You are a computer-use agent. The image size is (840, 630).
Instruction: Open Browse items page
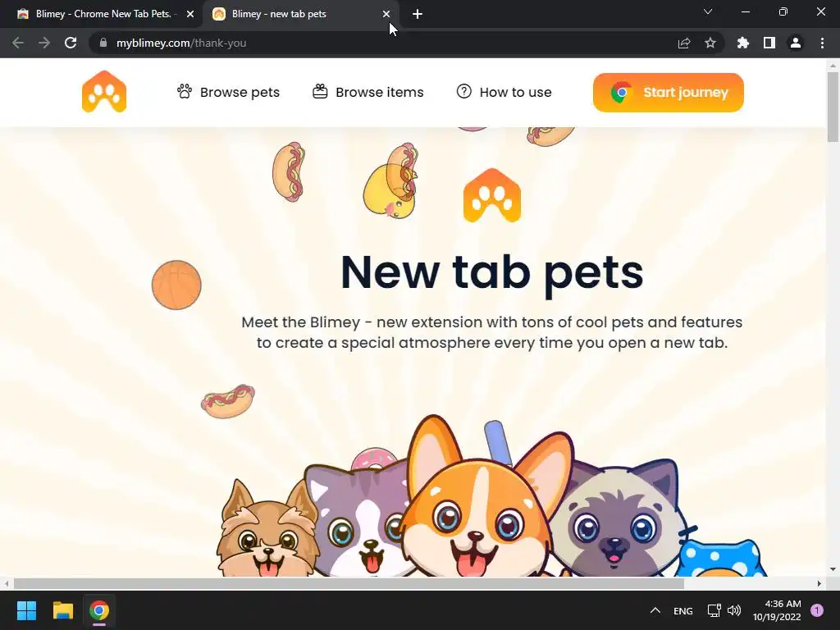click(368, 92)
